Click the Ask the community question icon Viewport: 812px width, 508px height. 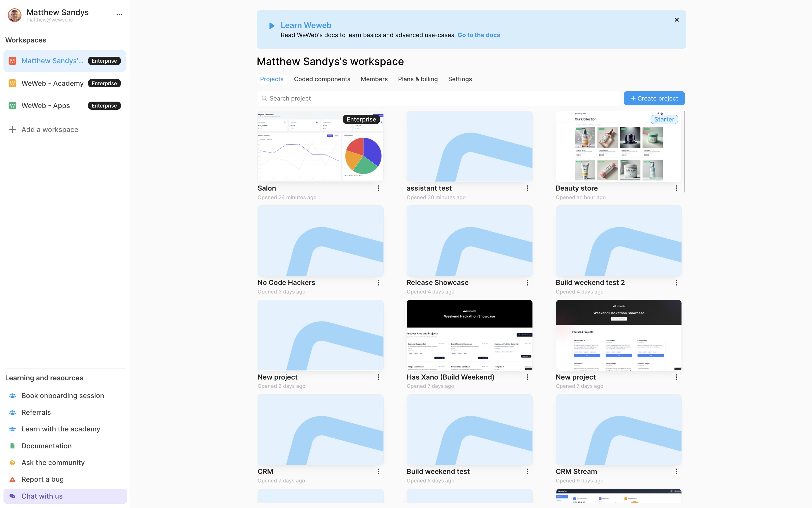pos(12,463)
